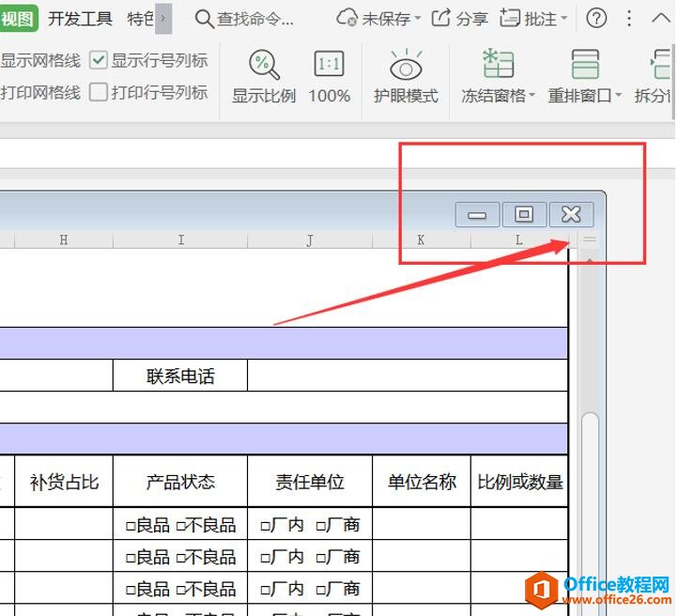678x616 pixels.
Task: Open the 批注 comment button
Action: click(529, 18)
